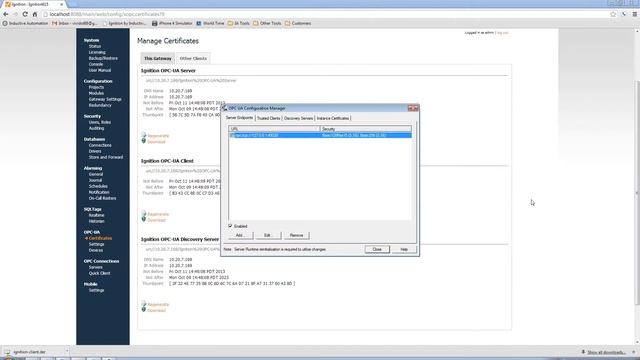Select the Server Endpoints tab in dialog

(x=239, y=118)
